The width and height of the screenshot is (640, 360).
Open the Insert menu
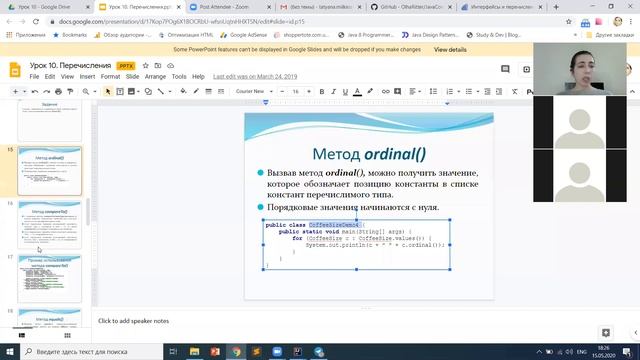[x=87, y=77]
